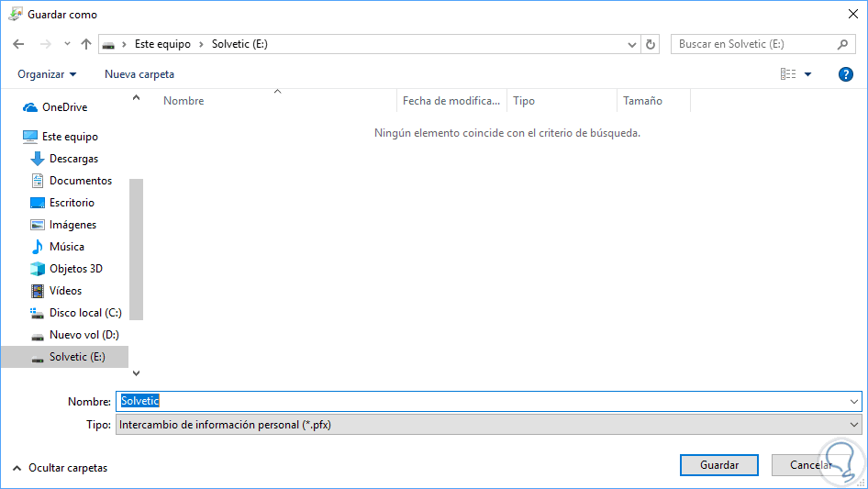Screen dimensions: 868x489
Task: Click the forward navigation arrow
Action: point(45,44)
